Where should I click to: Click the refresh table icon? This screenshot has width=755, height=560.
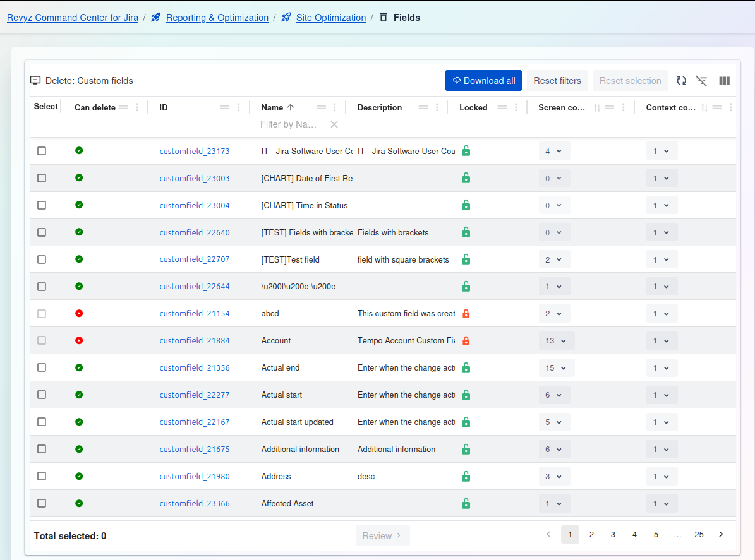coord(681,81)
